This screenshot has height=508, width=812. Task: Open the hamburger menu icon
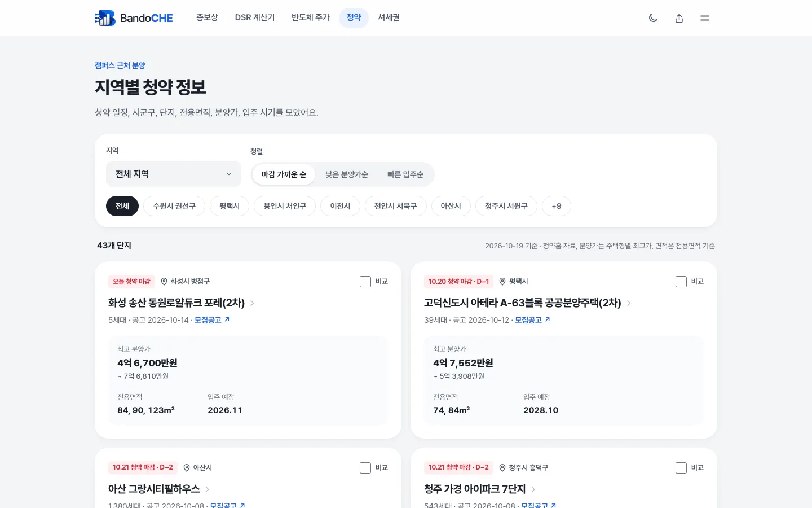[x=705, y=18]
